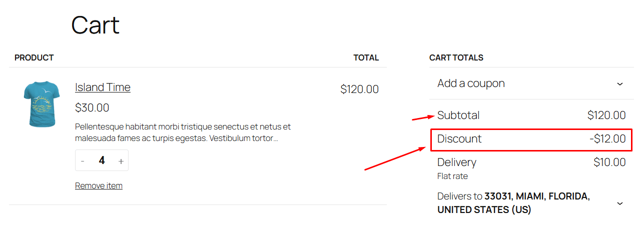
Task: Click the blue t-shirt product thumbnail
Action: [42, 104]
